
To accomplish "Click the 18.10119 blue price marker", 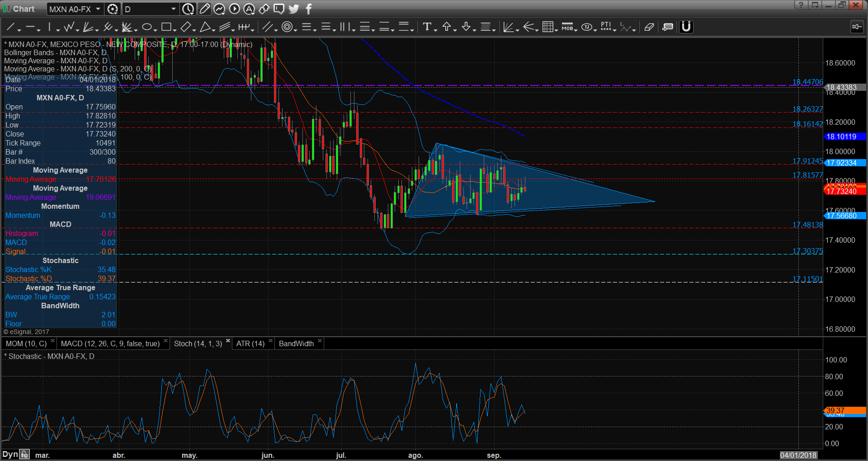I will tap(844, 136).
